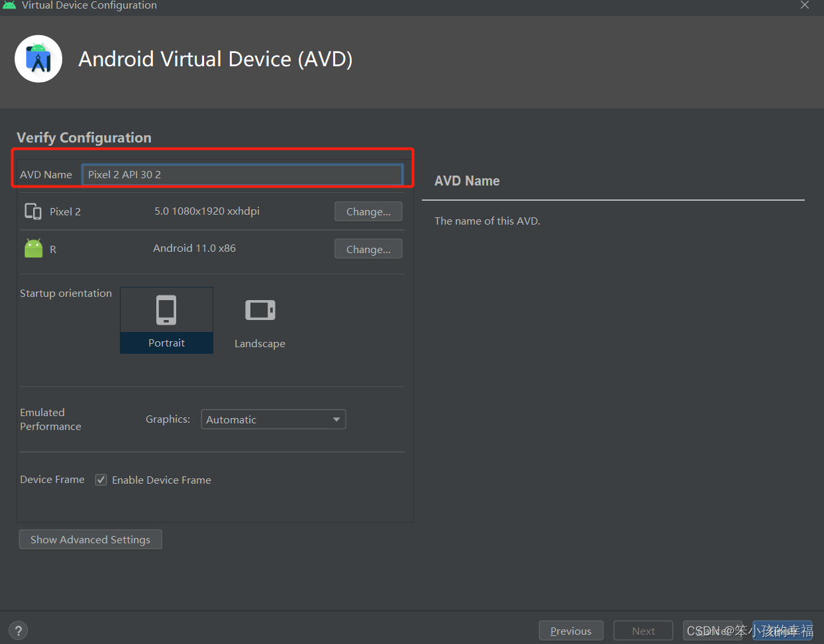Click the 'The name of this AVD.' description
This screenshot has width=824, height=644.
[488, 221]
